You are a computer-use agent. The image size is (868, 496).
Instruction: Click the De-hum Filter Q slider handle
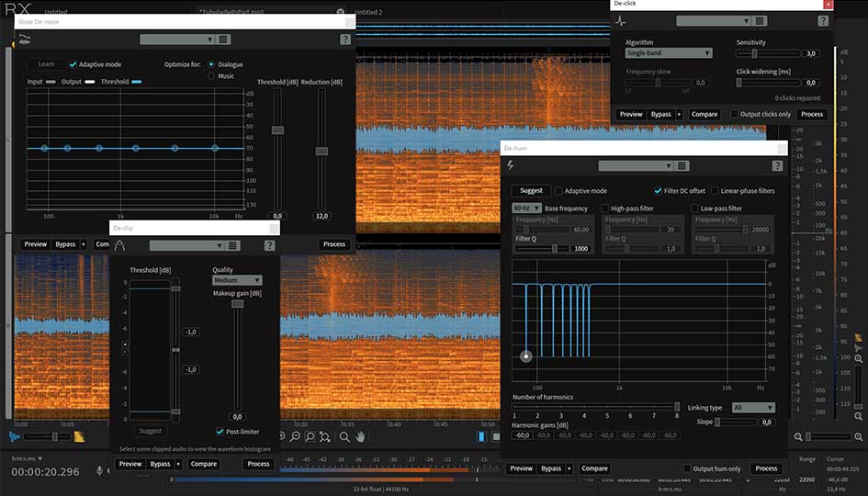tap(554, 249)
